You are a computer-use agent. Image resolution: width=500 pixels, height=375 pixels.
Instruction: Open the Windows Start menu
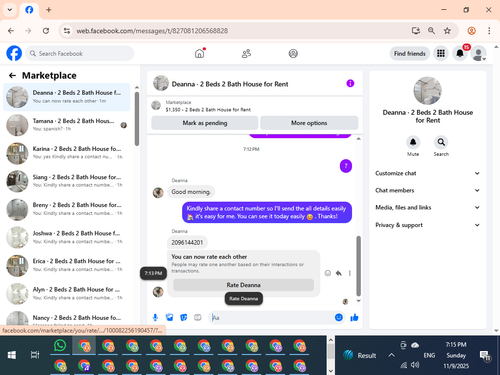coord(12,355)
